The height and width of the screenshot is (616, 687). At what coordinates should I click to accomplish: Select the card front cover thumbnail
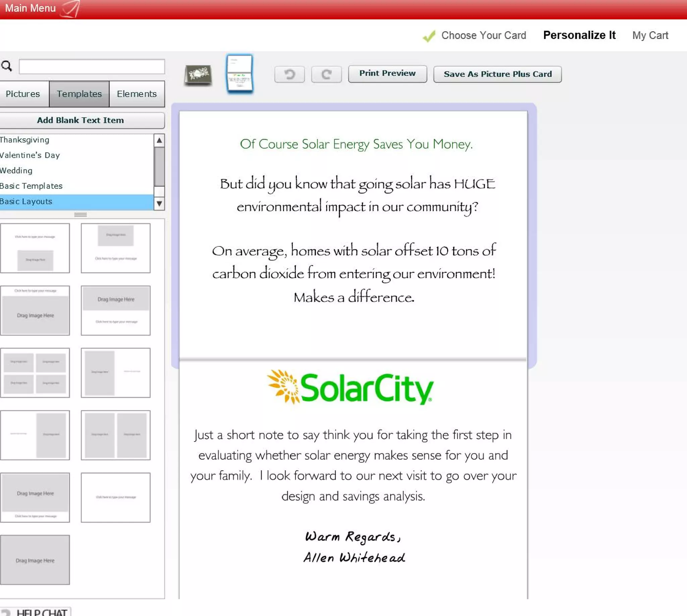[198, 74]
